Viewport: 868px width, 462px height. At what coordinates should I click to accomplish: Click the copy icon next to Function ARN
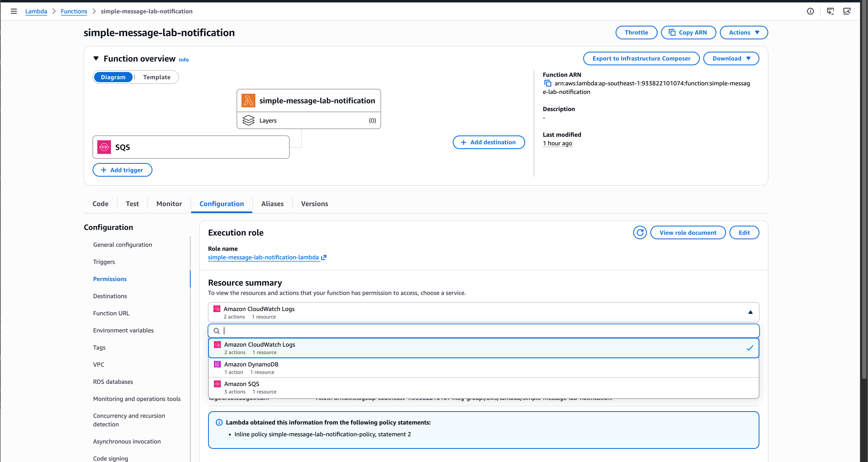pyautogui.click(x=548, y=83)
